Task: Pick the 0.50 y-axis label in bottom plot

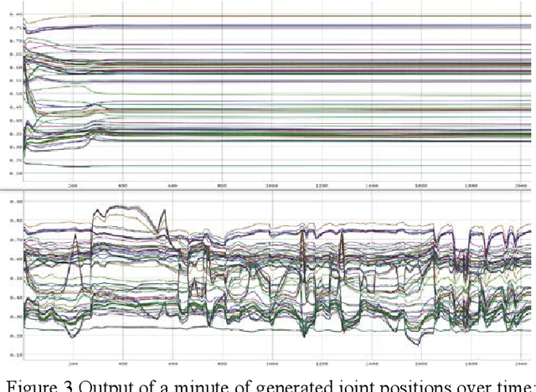Action: (16, 278)
